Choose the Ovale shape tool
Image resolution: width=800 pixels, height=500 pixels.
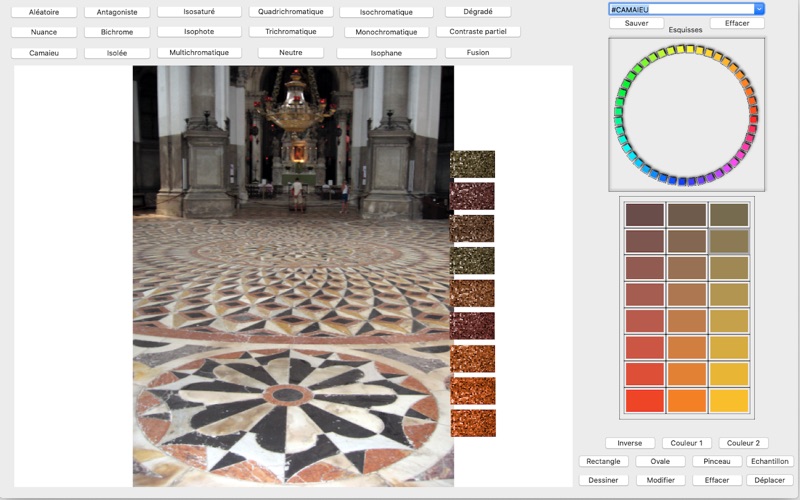tap(660, 461)
